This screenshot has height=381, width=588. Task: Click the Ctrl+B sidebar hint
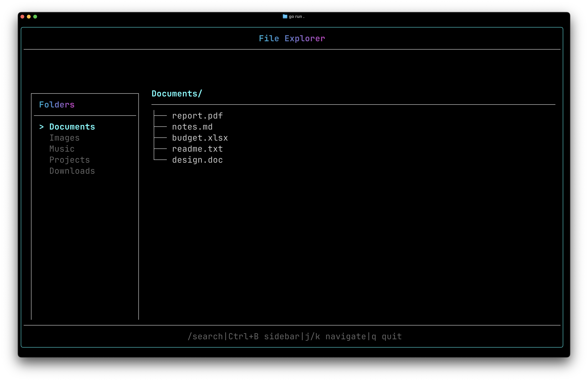point(264,337)
